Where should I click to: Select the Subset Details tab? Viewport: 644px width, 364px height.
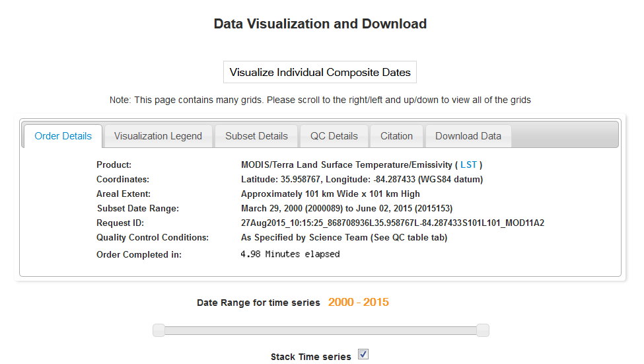click(256, 136)
